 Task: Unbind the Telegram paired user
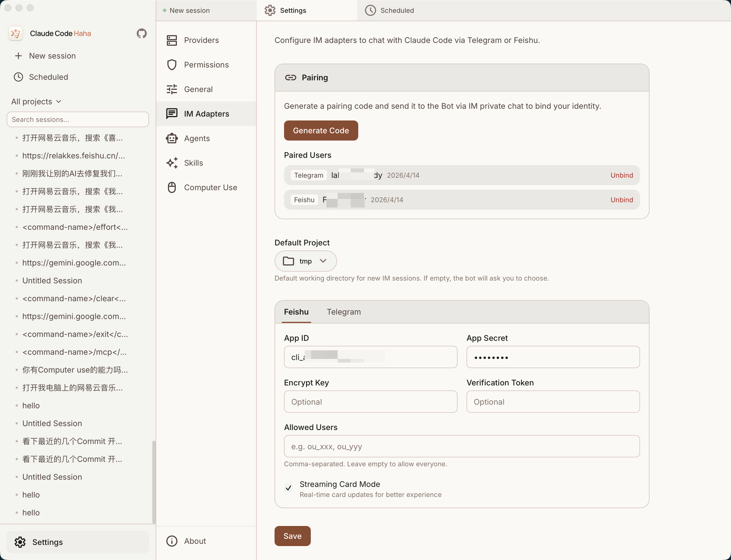621,175
